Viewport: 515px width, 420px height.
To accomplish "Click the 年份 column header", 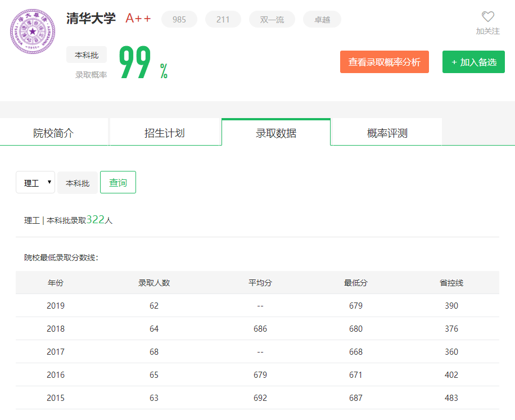I will 56,283.
